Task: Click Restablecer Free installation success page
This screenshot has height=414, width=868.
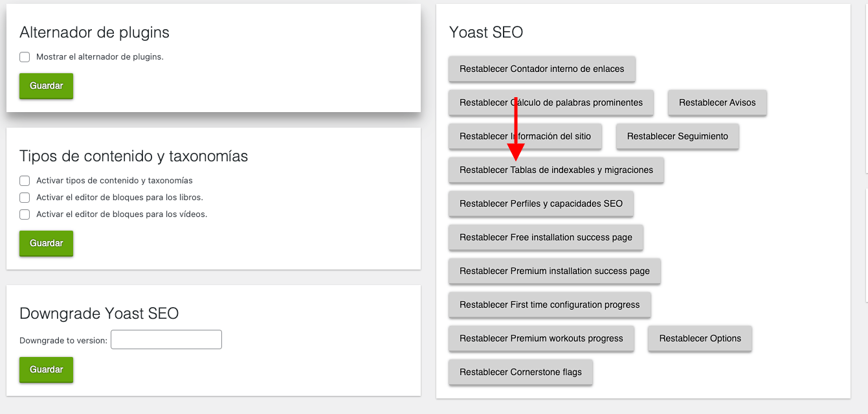Action: coord(546,237)
